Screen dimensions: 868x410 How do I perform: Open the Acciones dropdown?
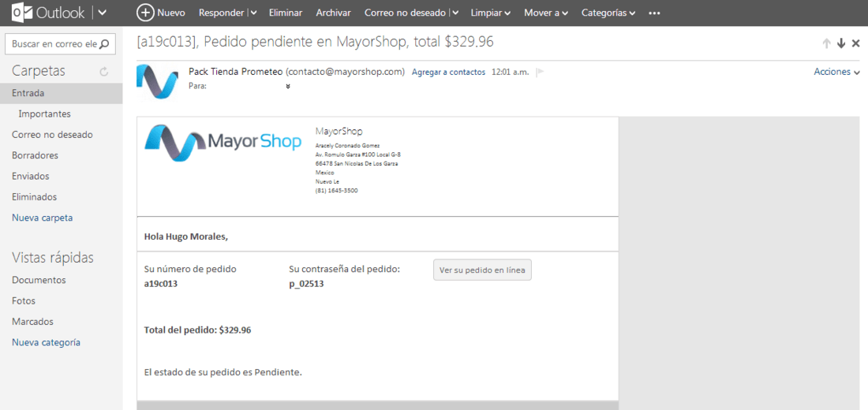(x=836, y=72)
